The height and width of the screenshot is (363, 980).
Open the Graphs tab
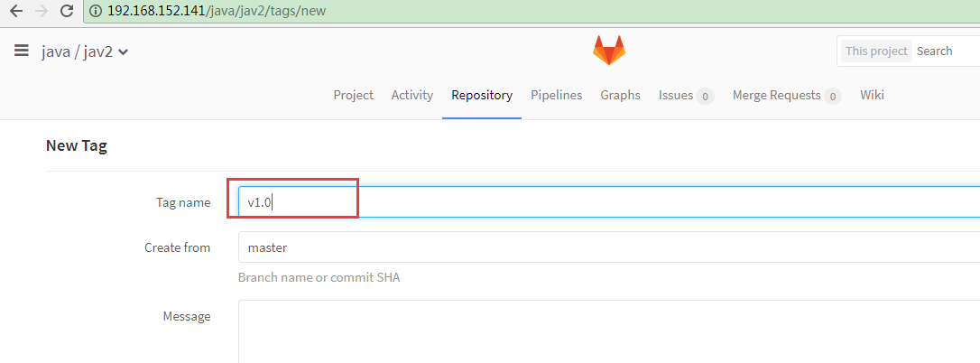pyautogui.click(x=620, y=95)
